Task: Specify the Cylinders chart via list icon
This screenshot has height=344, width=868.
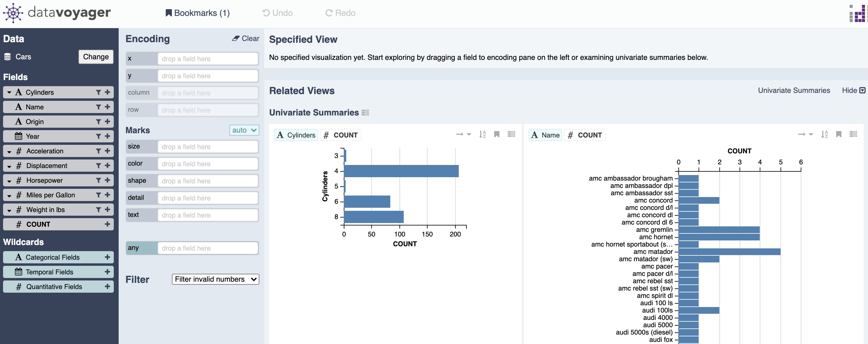Action: pos(511,134)
